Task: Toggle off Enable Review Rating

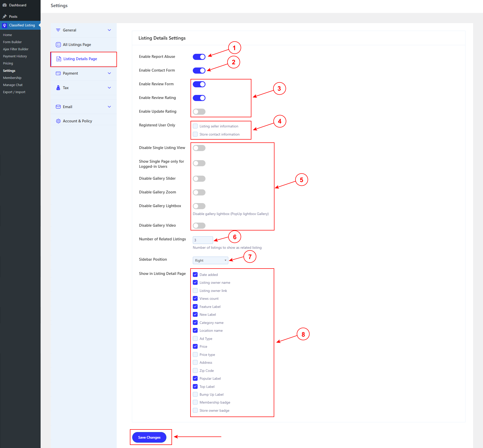Action: [x=199, y=98]
